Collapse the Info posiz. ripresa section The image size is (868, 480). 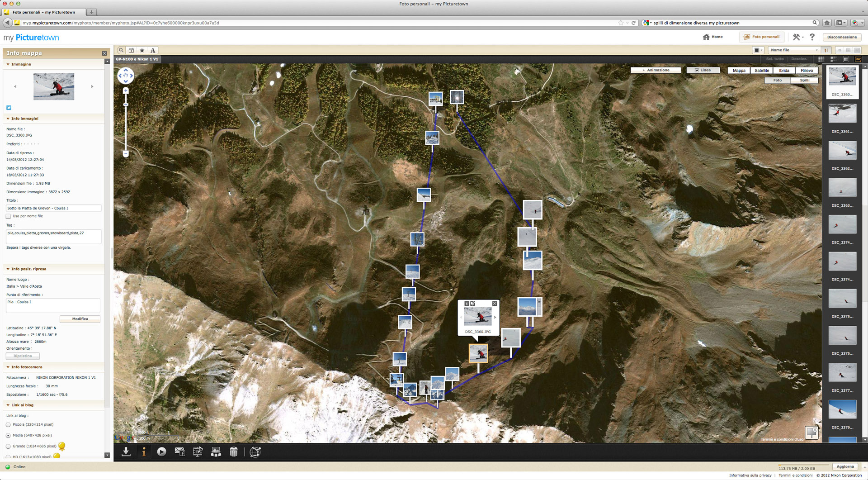pyautogui.click(x=8, y=269)
